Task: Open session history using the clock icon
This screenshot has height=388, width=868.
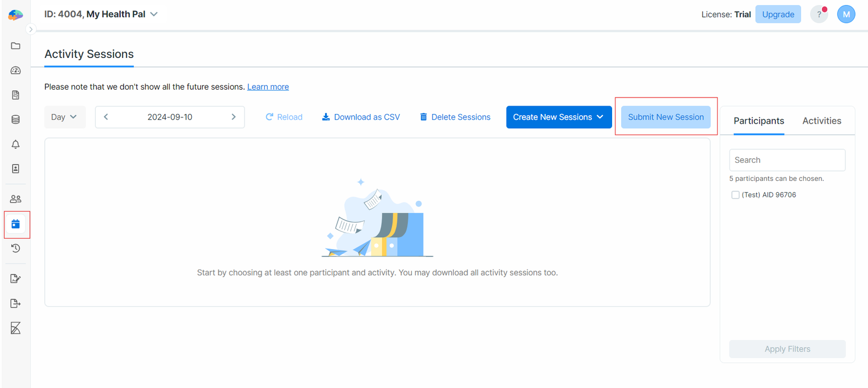Action: (x=15, y=248)
